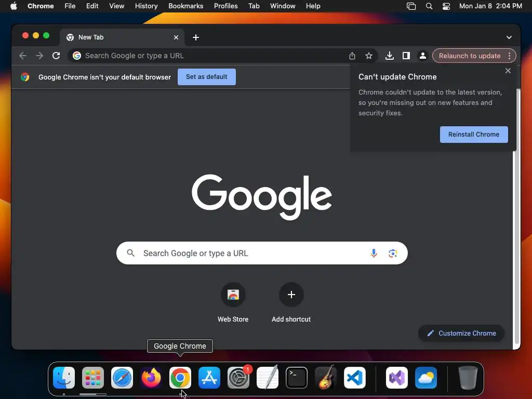Go back using the back arrow
This screenshot has width=532, height=399.
[23, 56]
